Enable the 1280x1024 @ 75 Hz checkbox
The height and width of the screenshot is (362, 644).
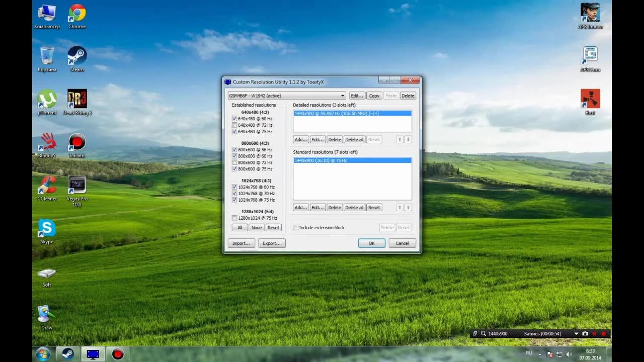[234, 218]
